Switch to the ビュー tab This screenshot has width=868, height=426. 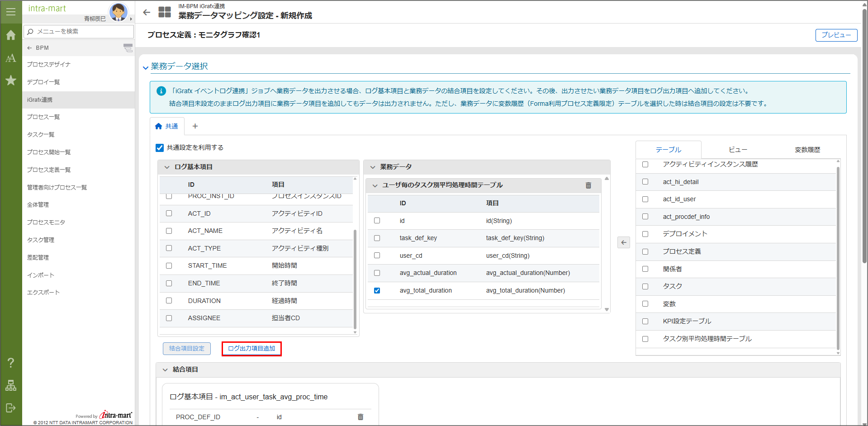737,150
